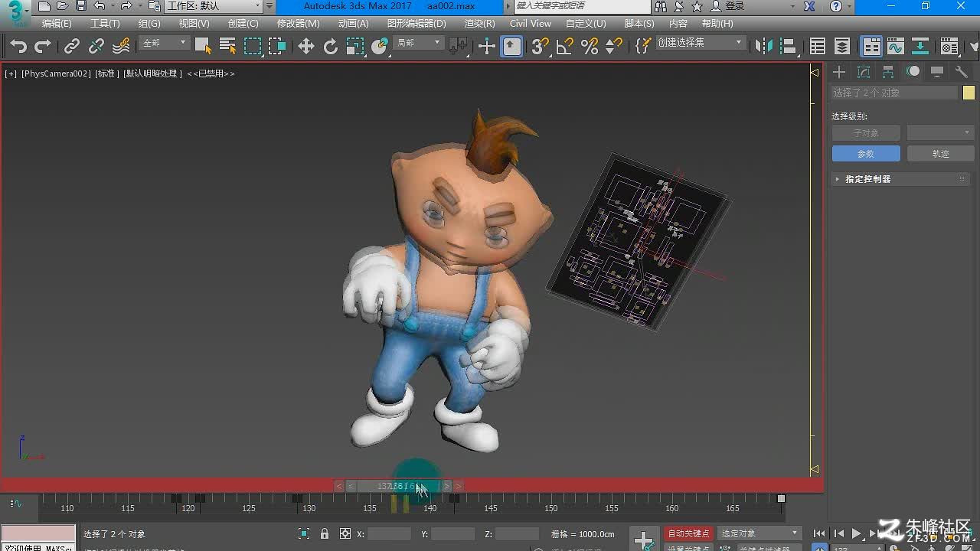The height and width of the screenshot is (551, 980).
Task: Open Select by Name list
Action: click(227, 46)
